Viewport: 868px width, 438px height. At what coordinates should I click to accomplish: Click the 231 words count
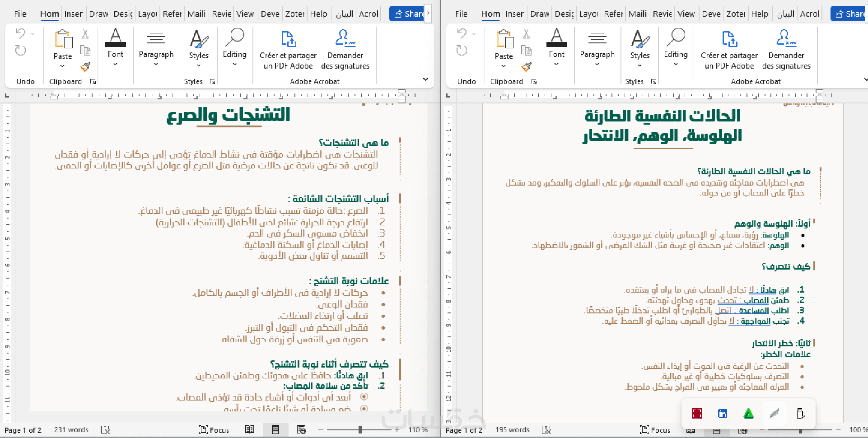click(71, 430)
